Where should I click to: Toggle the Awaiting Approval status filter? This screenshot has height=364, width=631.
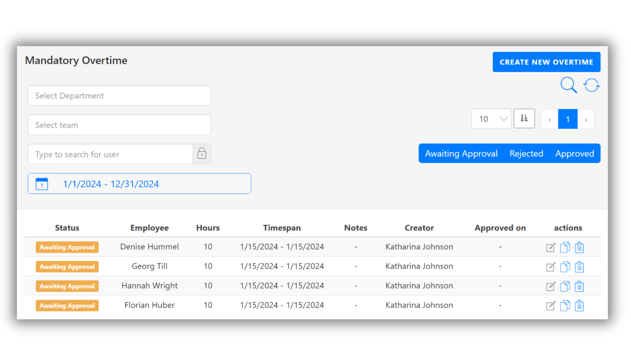[x=461, y=153]
